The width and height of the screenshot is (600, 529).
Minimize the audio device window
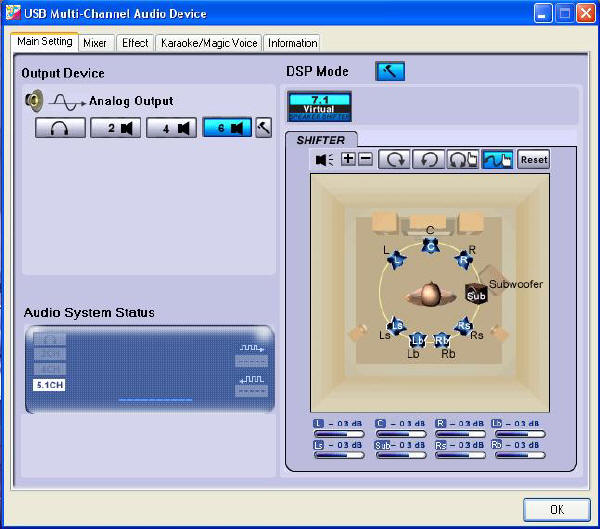point(543,13)
